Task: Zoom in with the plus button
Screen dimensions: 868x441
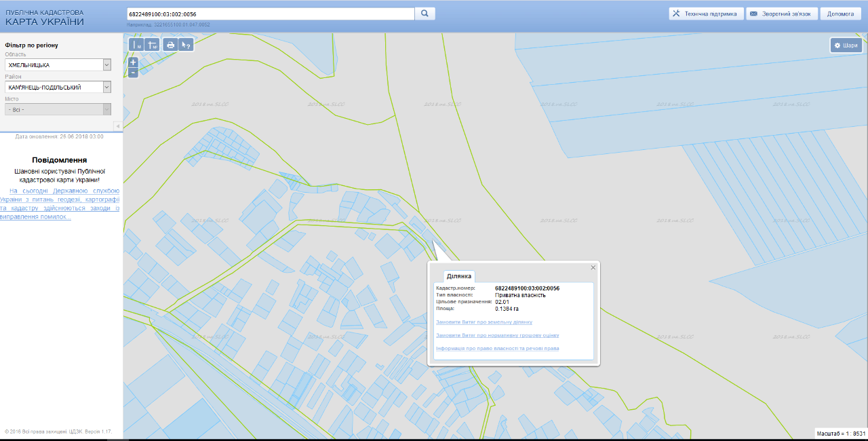Action: click(x=133, y=62)
